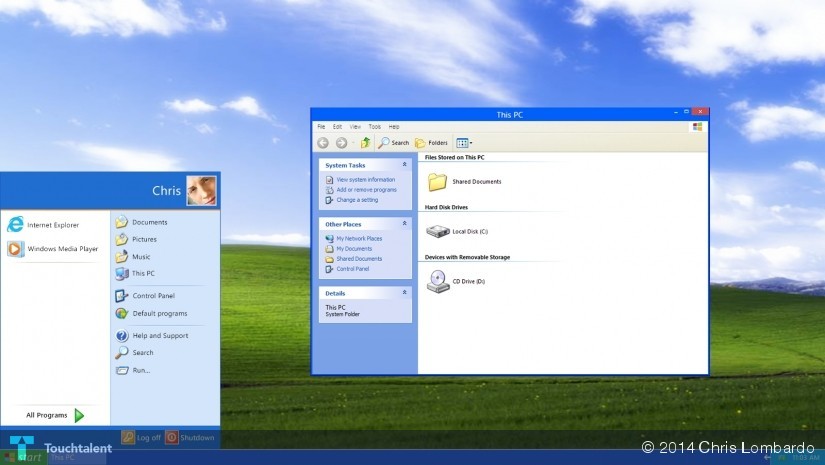825x465 pixels.
Task: Select the Shared Documents folder icon
Action: tap(437, 182)
